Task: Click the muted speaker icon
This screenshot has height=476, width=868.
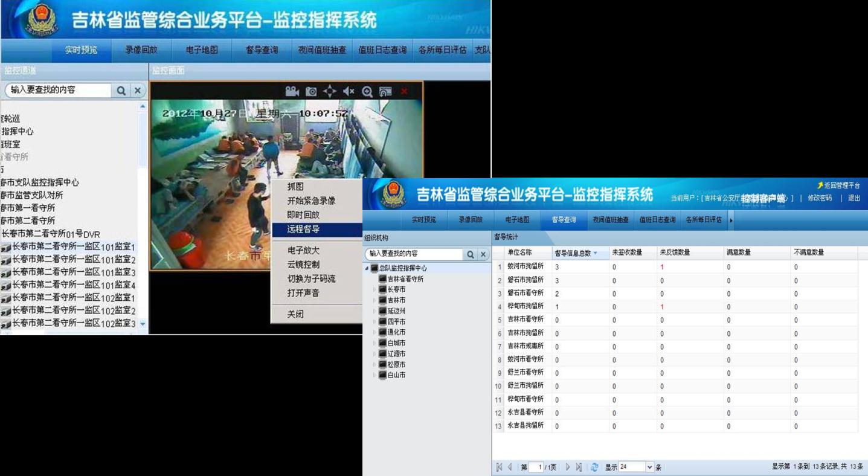Action: pos(349,91)
